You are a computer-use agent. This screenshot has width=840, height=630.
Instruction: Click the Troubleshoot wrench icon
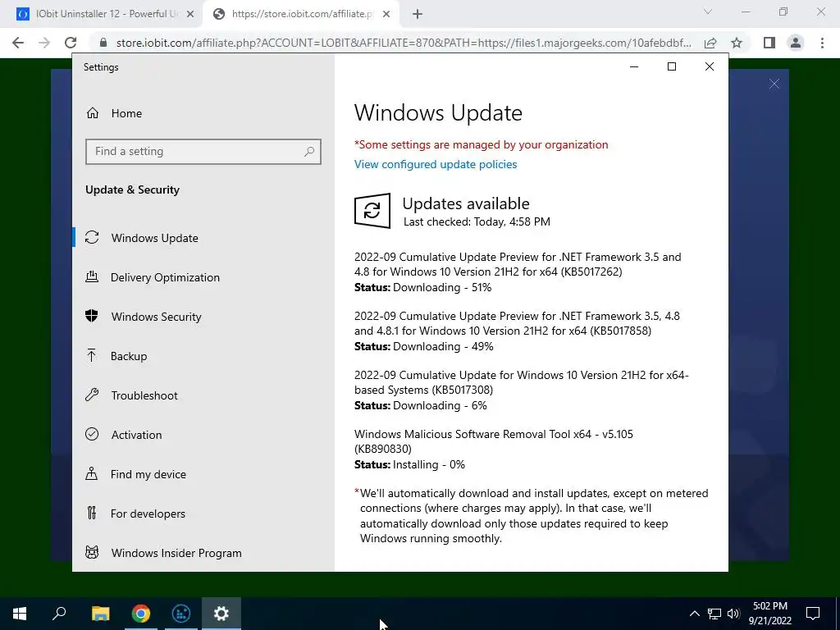92,395
